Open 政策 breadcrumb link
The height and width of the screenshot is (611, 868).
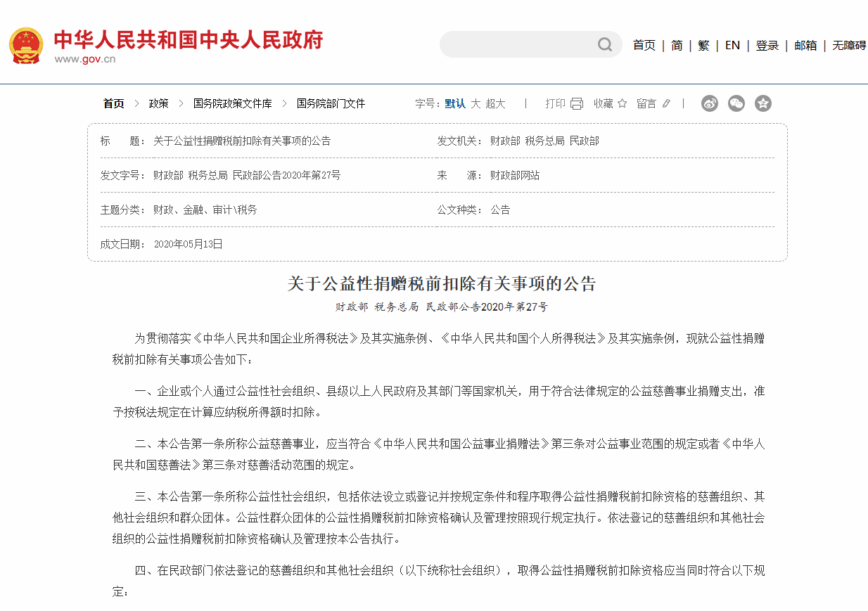click(x=158, y=103)
